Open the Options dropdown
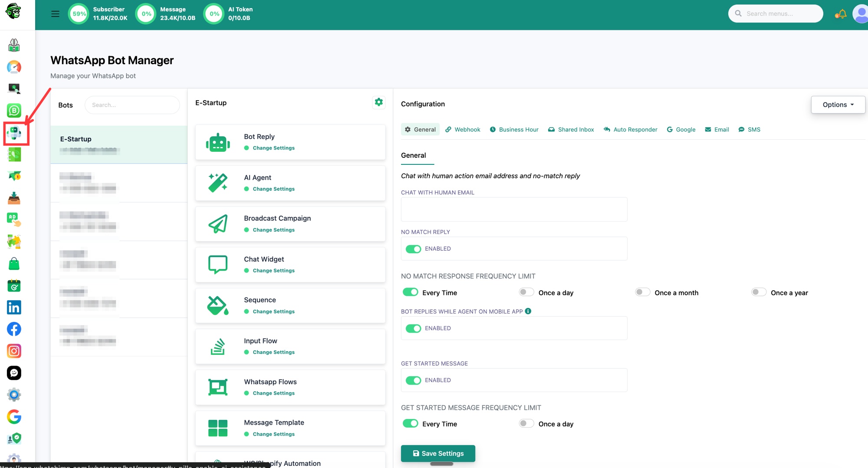Image resolution: width=868 pixels, height=468 pixels. [838, 105]
